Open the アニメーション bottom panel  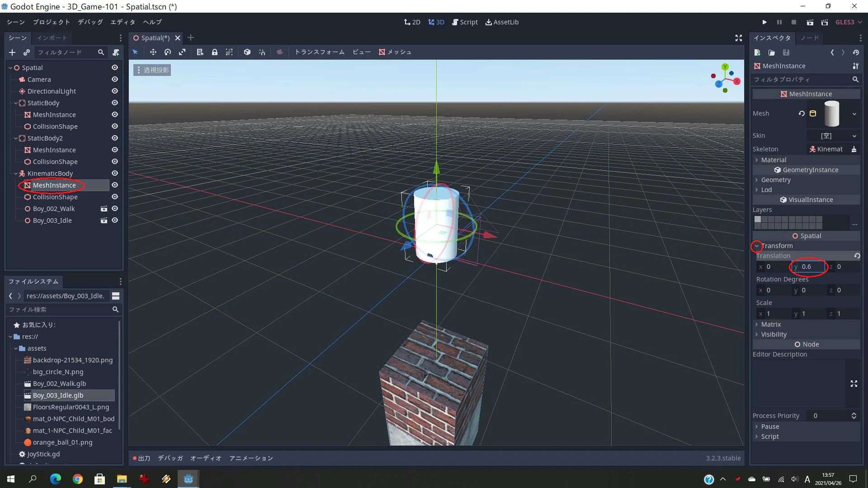click(251, 458)
